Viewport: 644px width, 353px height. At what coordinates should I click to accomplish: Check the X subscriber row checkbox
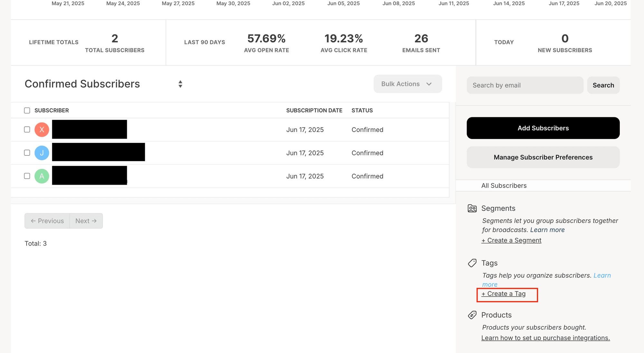click(27, 130)
